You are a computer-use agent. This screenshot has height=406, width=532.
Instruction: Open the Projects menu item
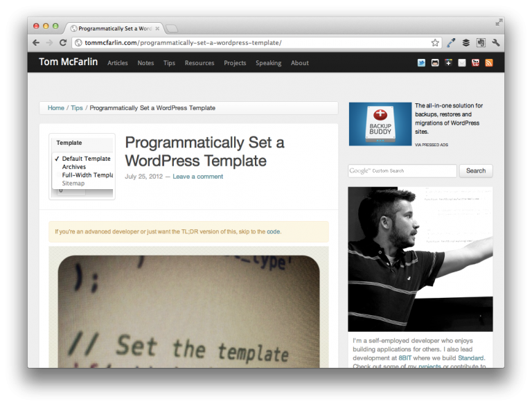235,63
